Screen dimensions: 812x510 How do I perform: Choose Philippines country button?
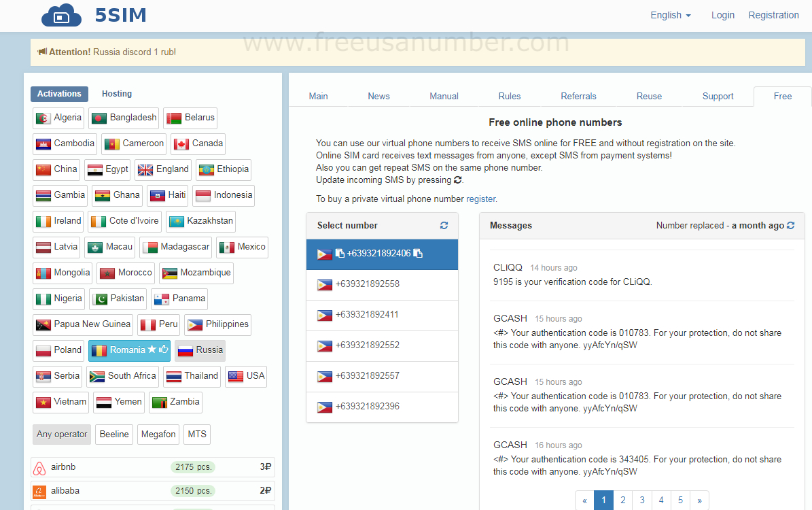[x=217, y=324]
